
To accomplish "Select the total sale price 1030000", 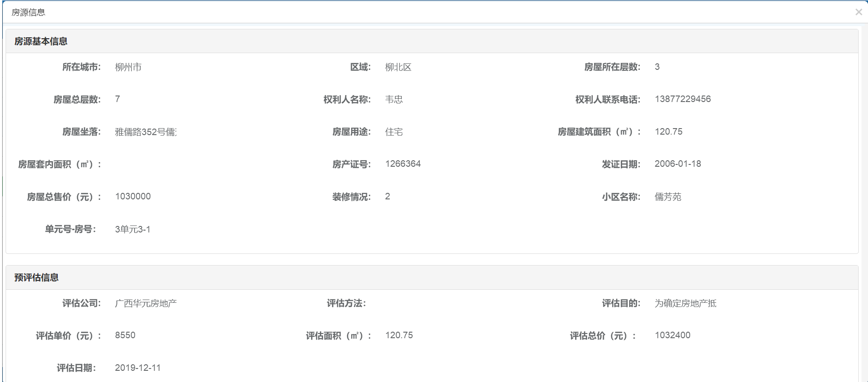I will [133, 197].
